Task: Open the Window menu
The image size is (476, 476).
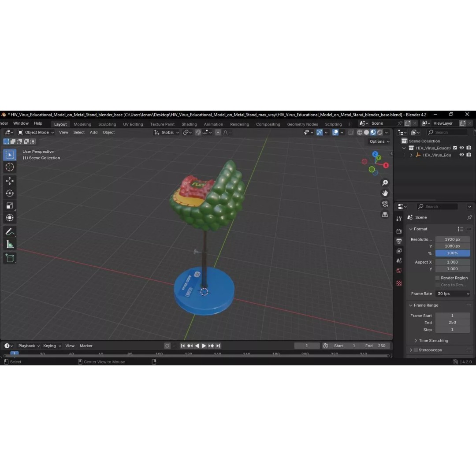Action: click(x=21, y=123)
